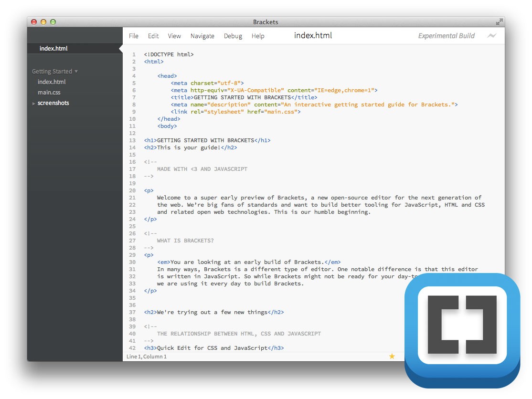Enter fullscreen using the title bar arrows icon
The height and width of the screenshot is (399, 532).
coord(499,22)
